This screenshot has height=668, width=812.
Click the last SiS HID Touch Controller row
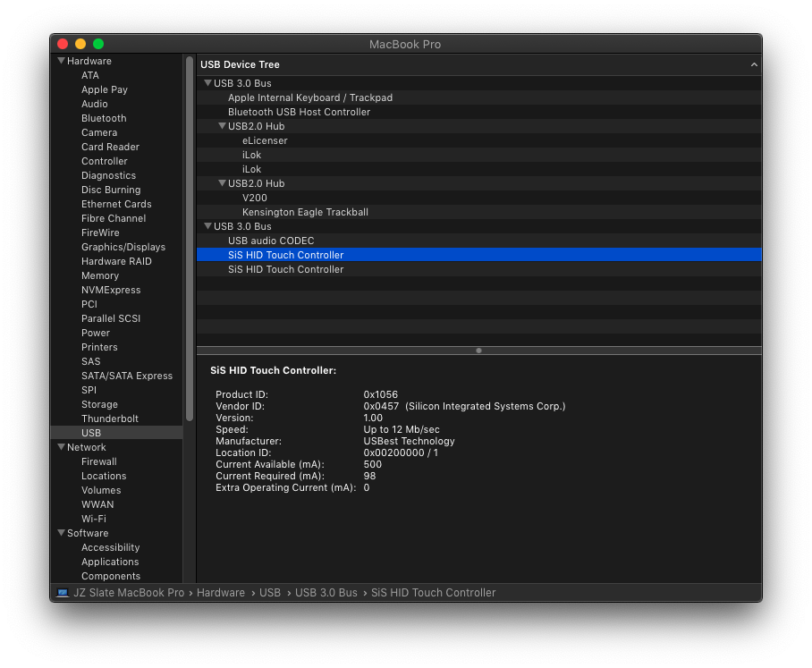tap(285, 269)
